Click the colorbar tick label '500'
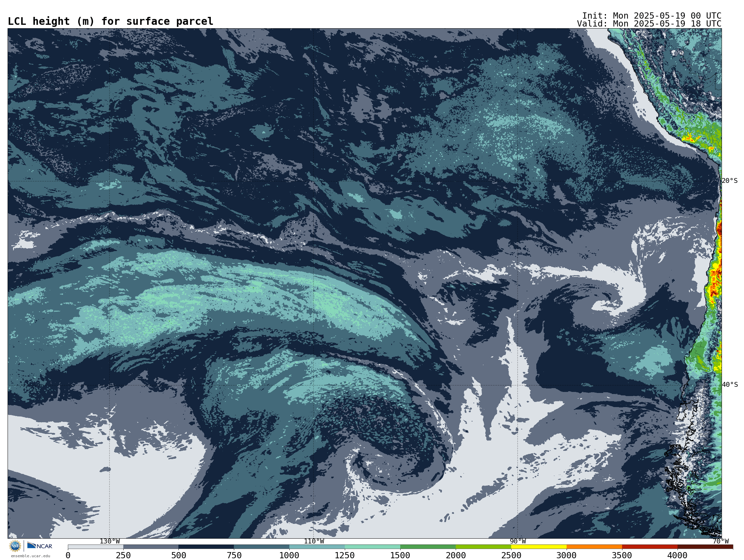Screen dimensions: 744x560 179,556
